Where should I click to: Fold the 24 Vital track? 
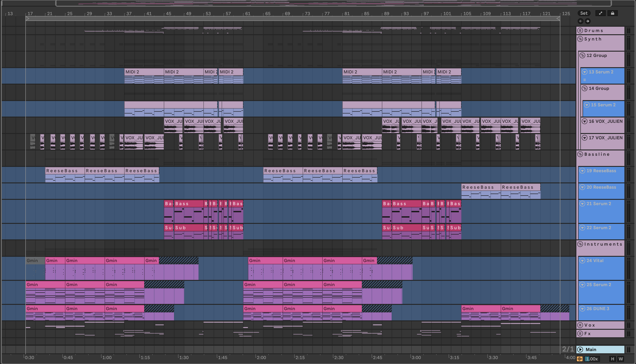(583, 261)
